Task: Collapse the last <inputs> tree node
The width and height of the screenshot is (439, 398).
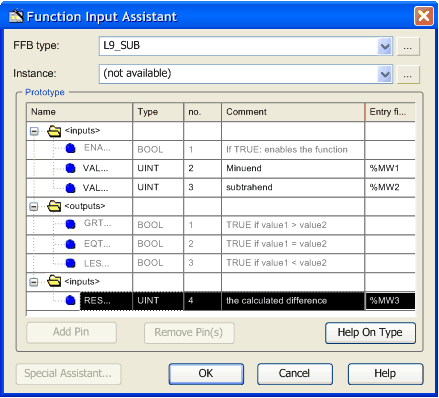Action: pos(34,282)
